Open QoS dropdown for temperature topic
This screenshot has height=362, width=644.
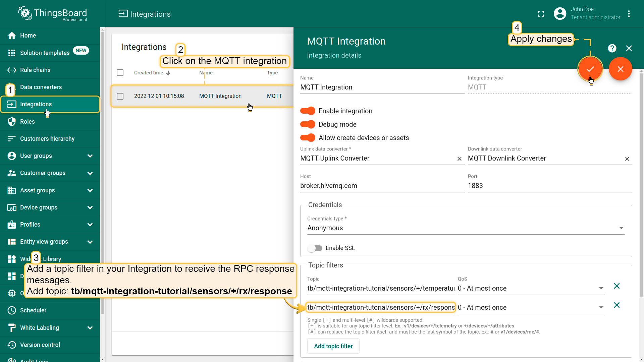tap(531, 288)
